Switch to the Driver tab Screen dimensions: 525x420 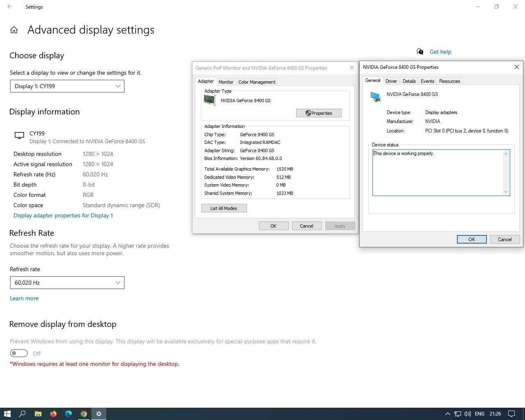click(x=391, y=81)
